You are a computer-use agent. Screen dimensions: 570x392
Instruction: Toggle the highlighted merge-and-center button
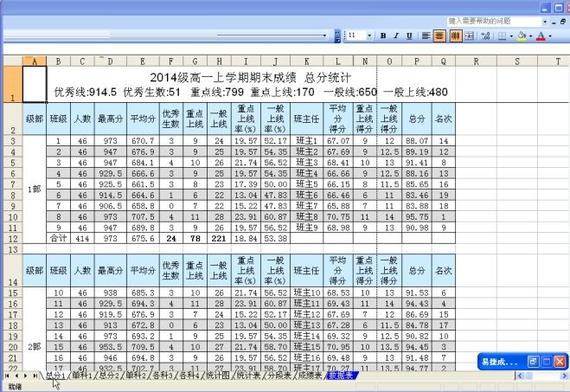[x=455, y=36]
